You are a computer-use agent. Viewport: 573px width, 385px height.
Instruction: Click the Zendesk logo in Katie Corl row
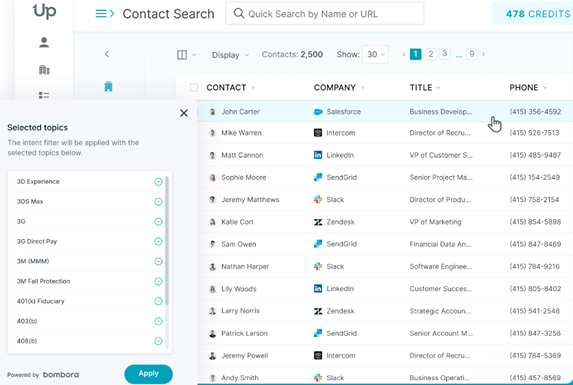coord(318,222)
